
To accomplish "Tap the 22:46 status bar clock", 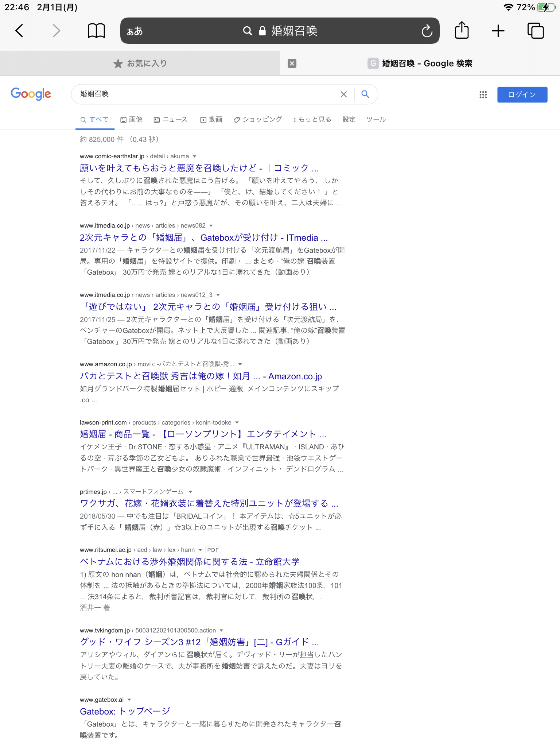I will click(x=17, y=7).
